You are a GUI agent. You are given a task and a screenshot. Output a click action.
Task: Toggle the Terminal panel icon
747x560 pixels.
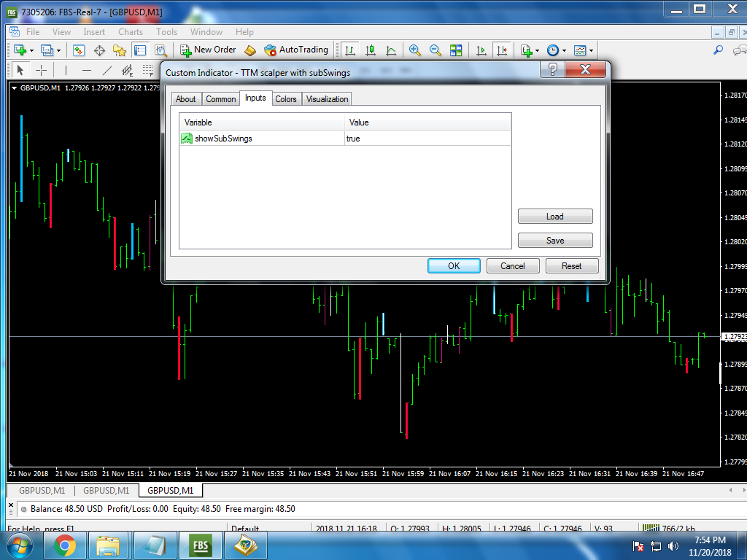[x=139, y=50]
